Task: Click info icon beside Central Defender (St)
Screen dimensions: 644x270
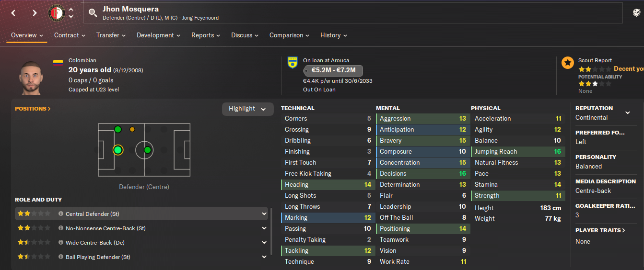Action: point(61,214)
